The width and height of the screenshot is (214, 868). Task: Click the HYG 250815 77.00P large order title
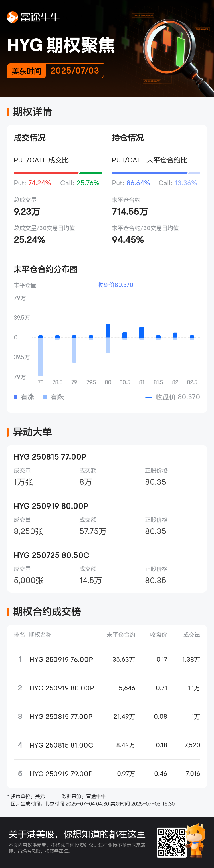click(x=50, y=457)
